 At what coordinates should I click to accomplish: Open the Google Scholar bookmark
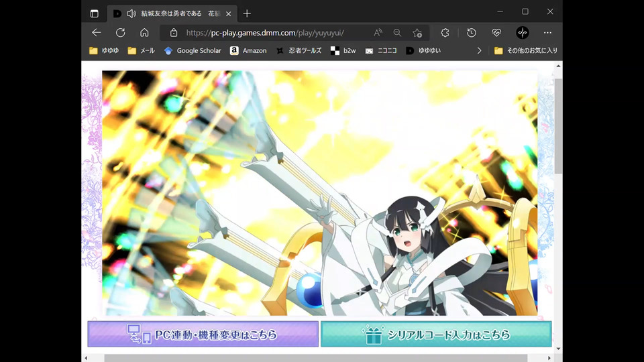pyautogui.click(x=193, y=50)
